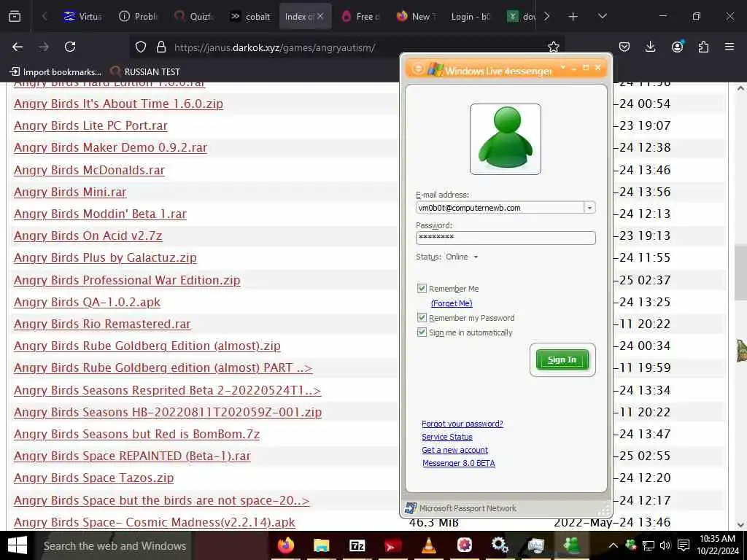Open VLC cone icon in taskbar
Screen dimensions: 747x560
click(429, 545)
